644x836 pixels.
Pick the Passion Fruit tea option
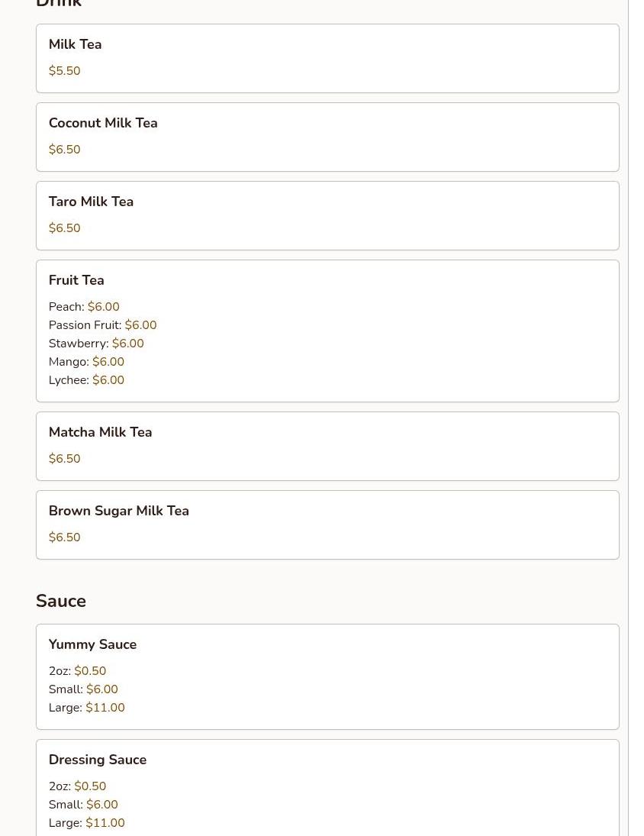pos(102,325)
